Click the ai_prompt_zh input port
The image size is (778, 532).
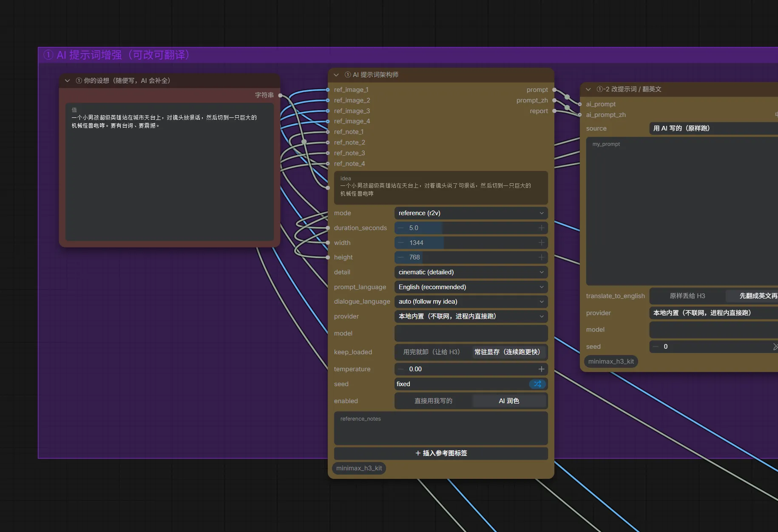click(x=580, y=115)
